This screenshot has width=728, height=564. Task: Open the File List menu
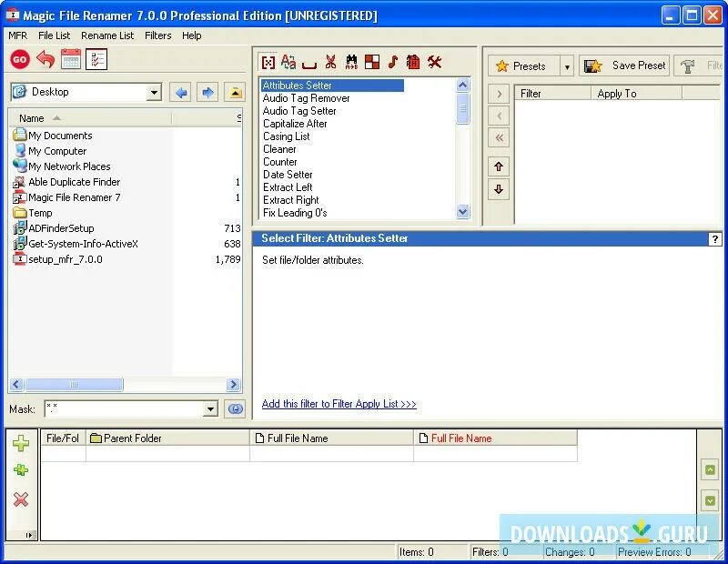(x=54, y=35)
